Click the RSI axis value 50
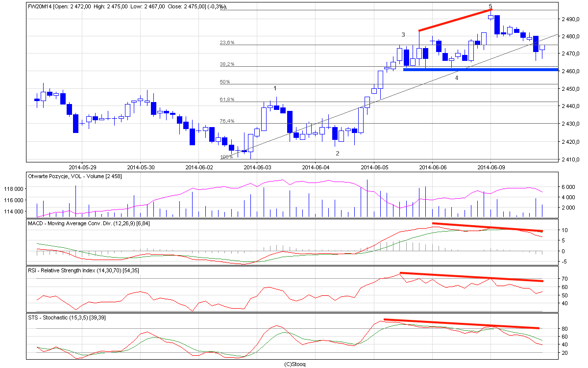588x368 pixels. click(564, 295)
